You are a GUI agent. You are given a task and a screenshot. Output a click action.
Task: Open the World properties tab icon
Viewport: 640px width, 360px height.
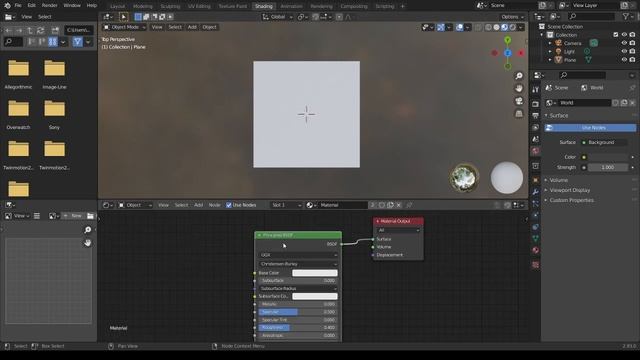coord(536,151)
